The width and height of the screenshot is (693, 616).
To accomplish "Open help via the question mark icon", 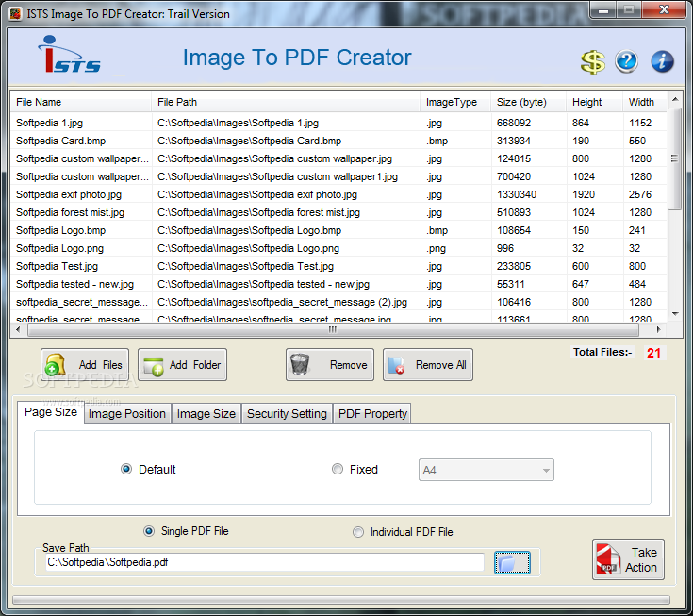I will (626, 61).
